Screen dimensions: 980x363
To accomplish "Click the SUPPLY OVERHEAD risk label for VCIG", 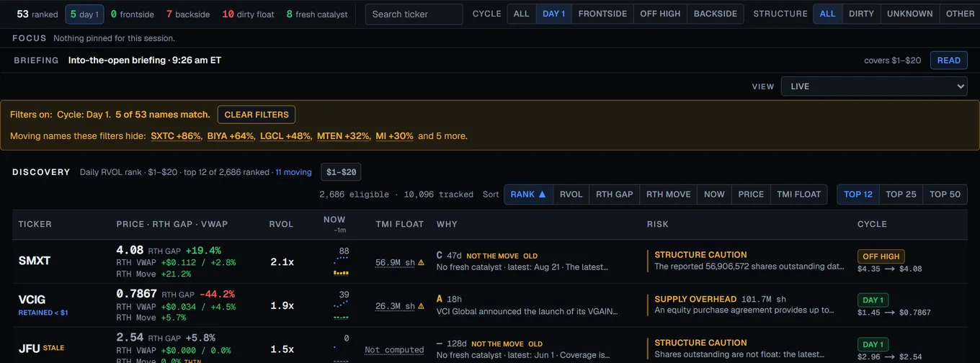I will [695, 300].
